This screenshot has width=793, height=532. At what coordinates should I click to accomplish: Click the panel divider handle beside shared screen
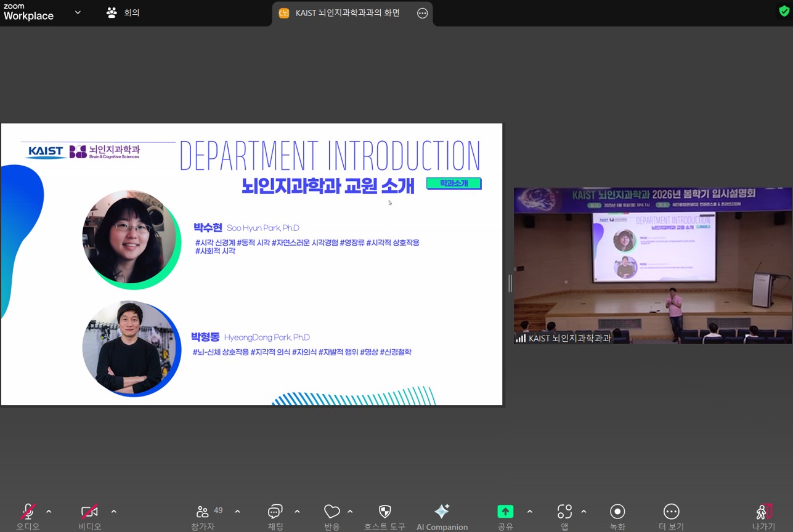pos(510,283)
